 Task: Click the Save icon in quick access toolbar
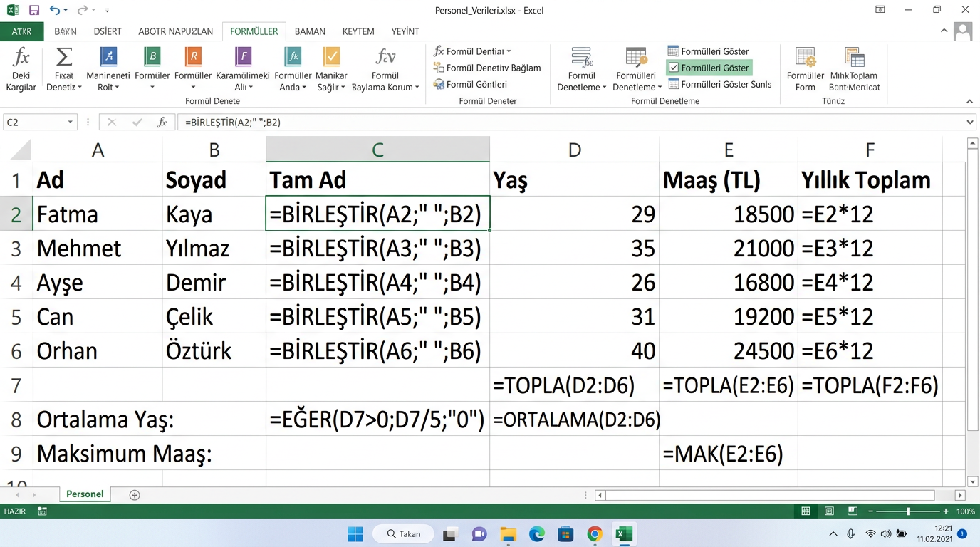(x=33, y=10)
